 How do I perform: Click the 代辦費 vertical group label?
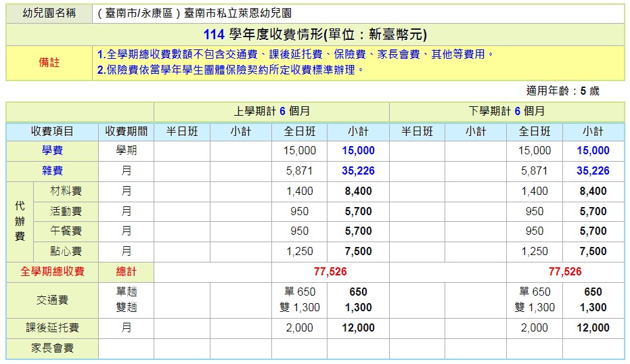(20, 221)
